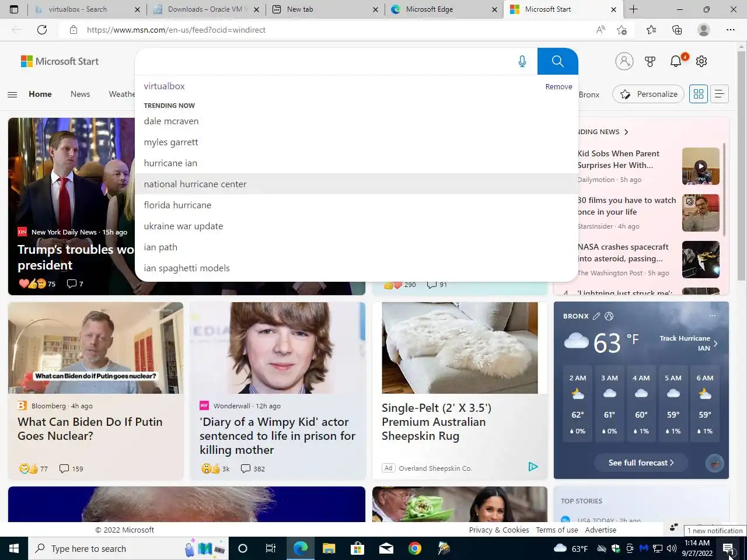Open Edge settings and more menu

[731, 30]
